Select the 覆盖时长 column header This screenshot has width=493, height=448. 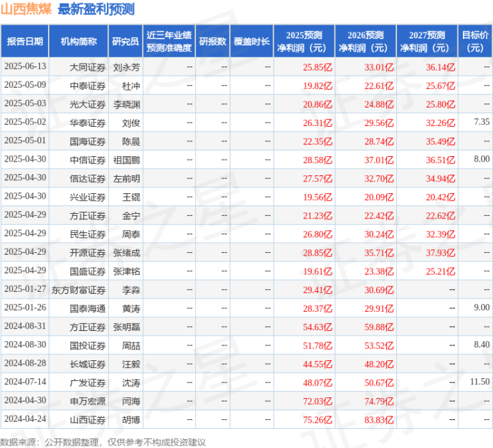click(252, 42)
